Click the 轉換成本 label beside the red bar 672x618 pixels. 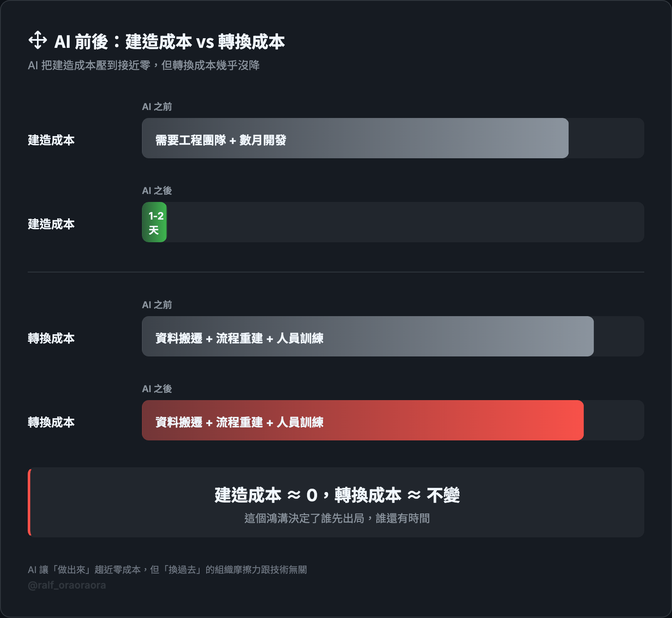coord(51,422)
